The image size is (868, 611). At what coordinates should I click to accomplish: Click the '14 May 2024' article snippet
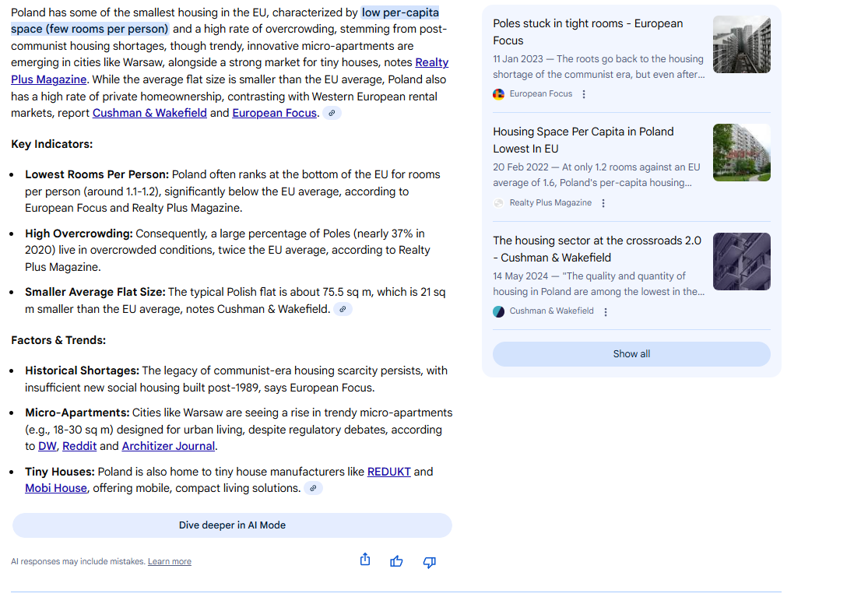click(x=599, y=284)
